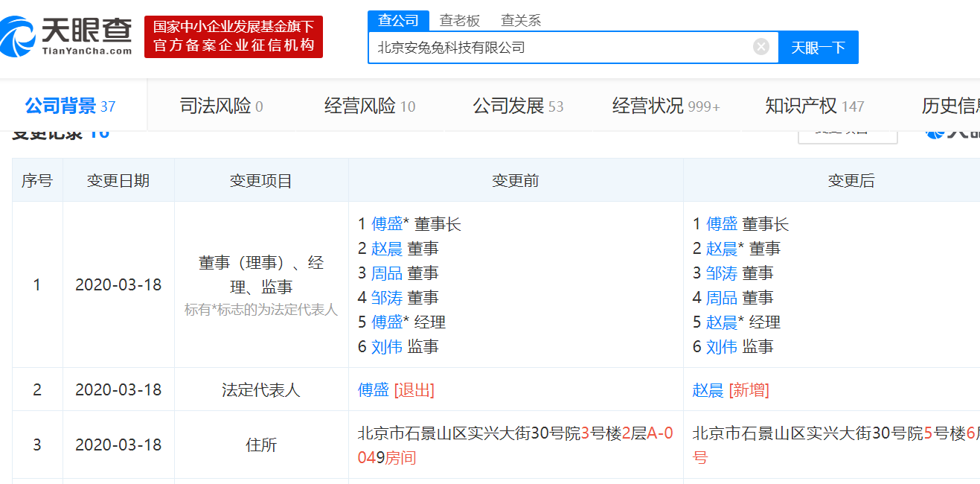The height and width of the screenshot is (484, 980).
Task: Click the 标有*标志的为法定代表人 note
Action: tap(261, 310)
